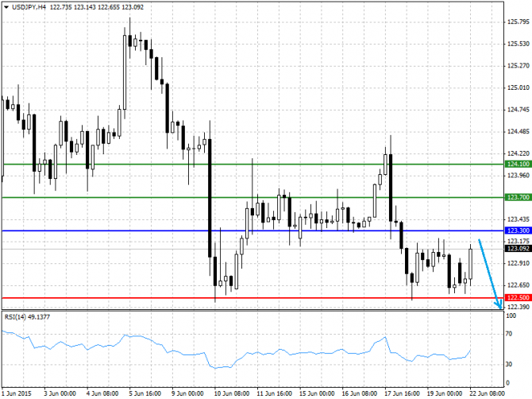
Task: Click the 10 Jun 08:00 time label
Action: [x=231, y=393]
